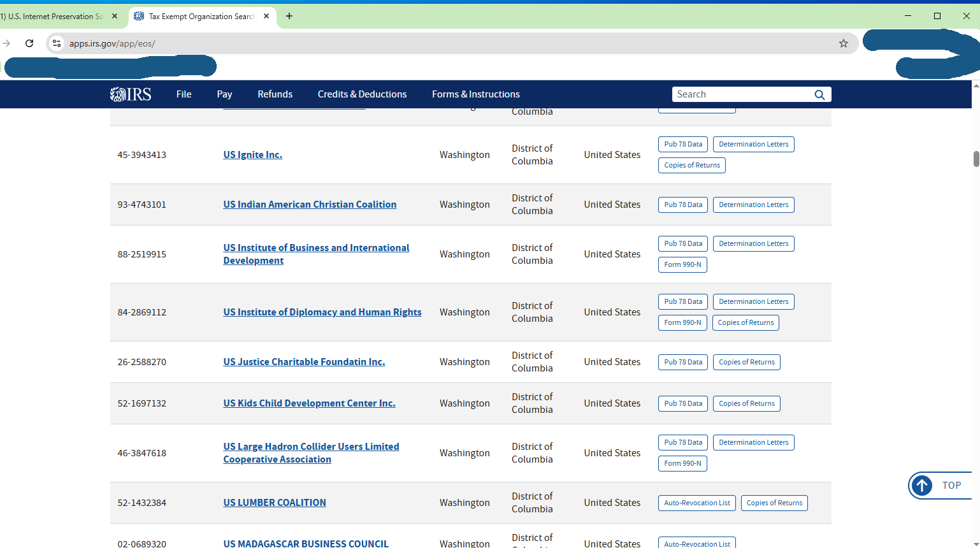Click Determination Letters for Large Hadron Collider Users
This screenshot has height=548, width=980.
coord(754,443)
